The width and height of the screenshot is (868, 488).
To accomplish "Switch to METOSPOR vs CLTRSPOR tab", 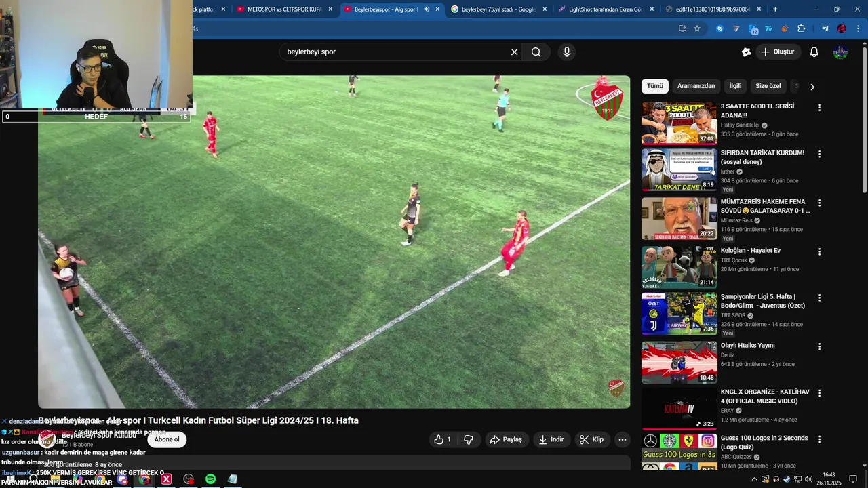I will coord(284,9).
